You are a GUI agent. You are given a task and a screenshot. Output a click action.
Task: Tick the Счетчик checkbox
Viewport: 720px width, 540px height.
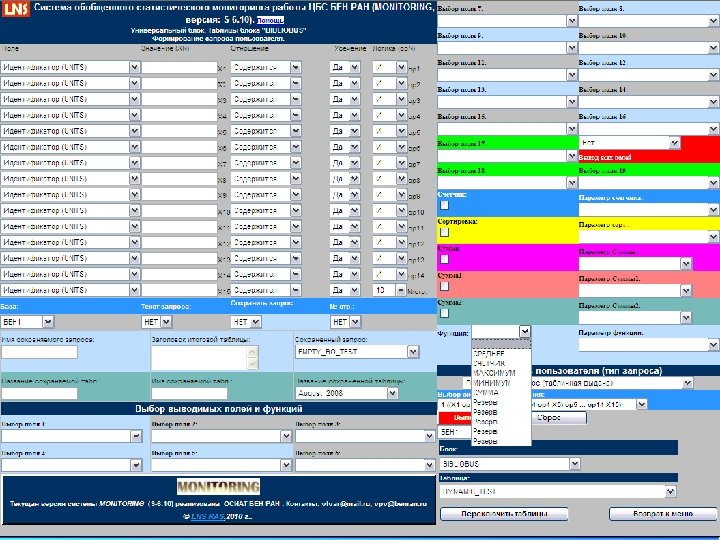coord(444,205)
